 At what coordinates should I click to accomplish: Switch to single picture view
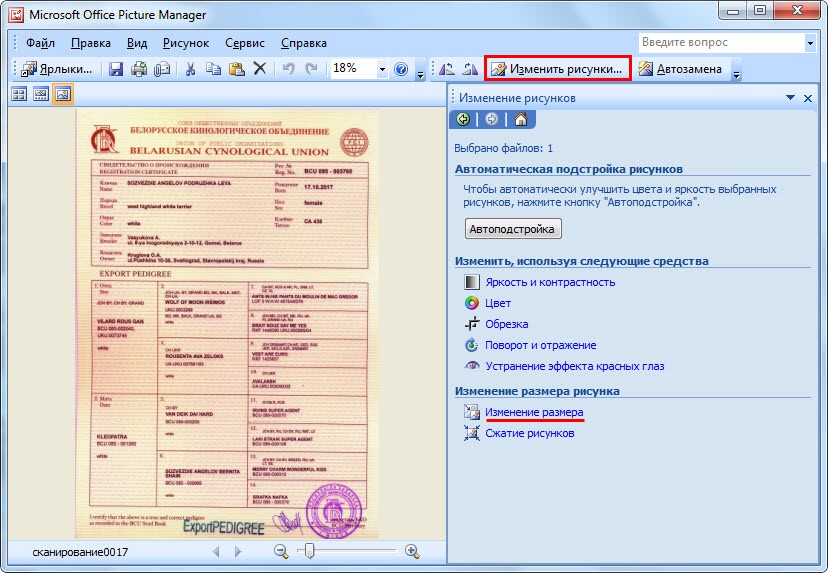62,95
